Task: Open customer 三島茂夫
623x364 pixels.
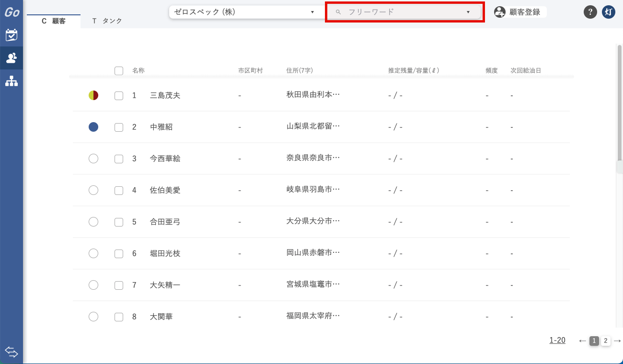Action: coord(165,95)
